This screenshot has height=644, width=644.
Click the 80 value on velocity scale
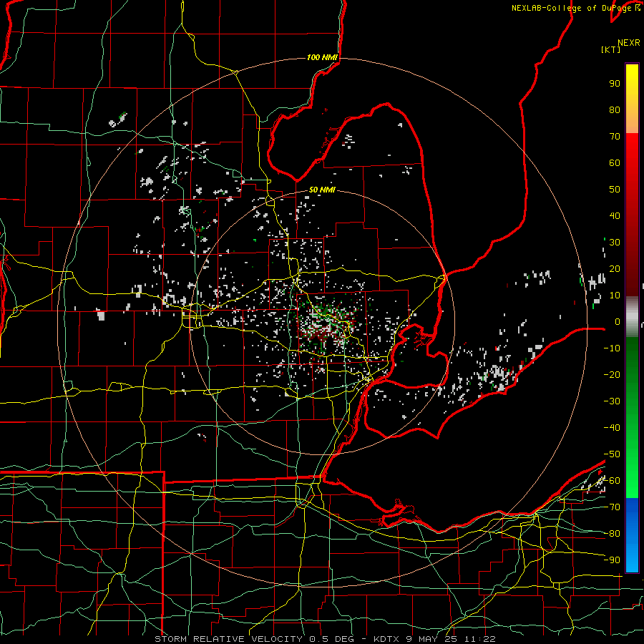615,109
